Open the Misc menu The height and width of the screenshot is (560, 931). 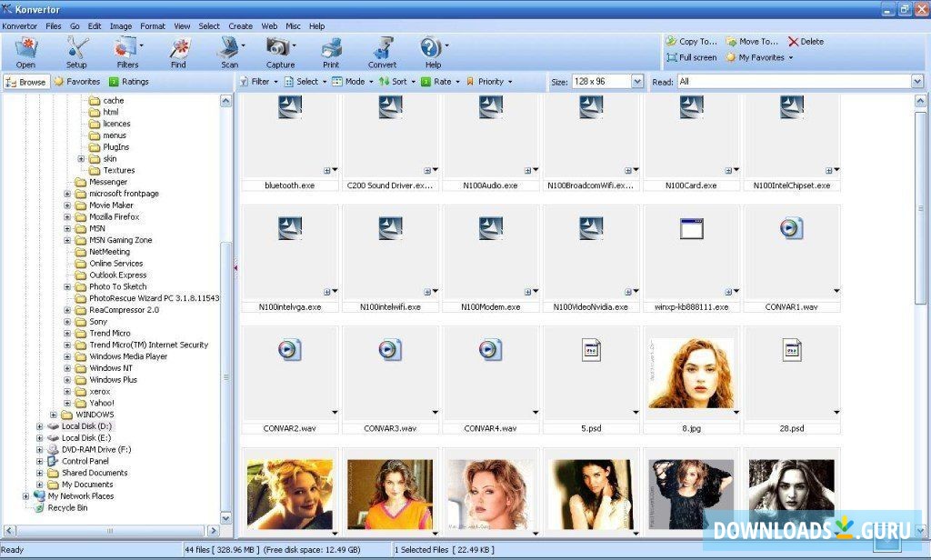tap(293, 26)
